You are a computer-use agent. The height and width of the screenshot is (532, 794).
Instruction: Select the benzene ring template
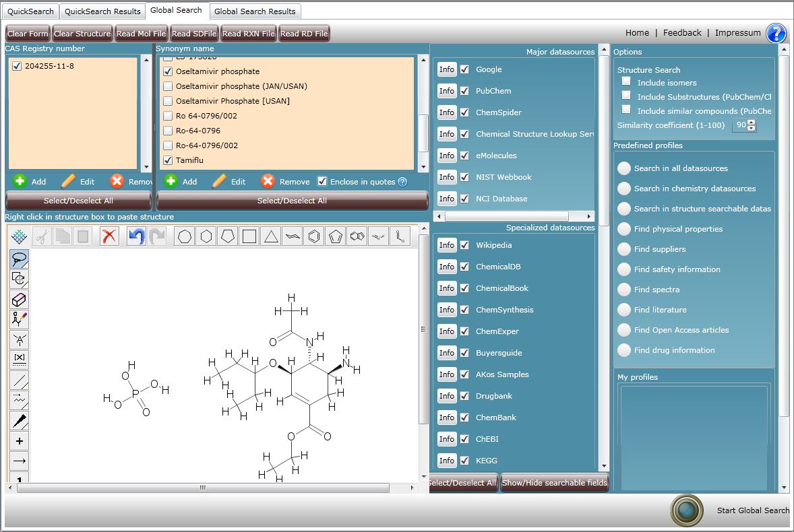tap(313, 236)
